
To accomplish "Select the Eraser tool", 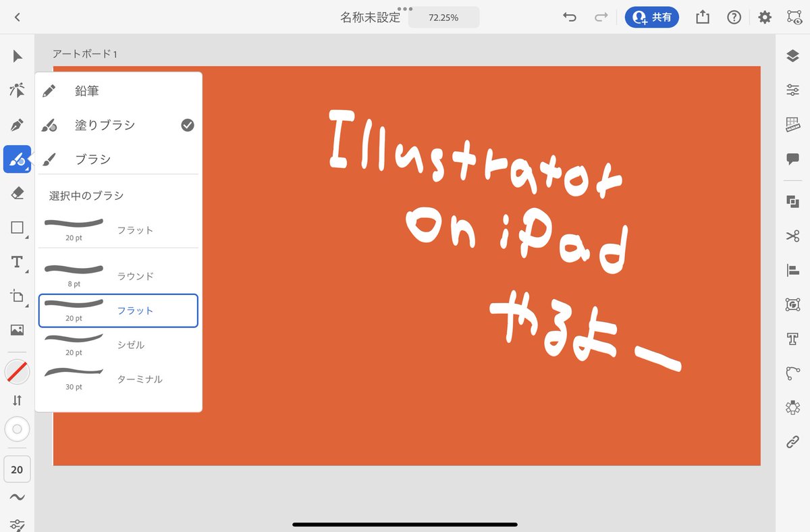I will 18,194.
